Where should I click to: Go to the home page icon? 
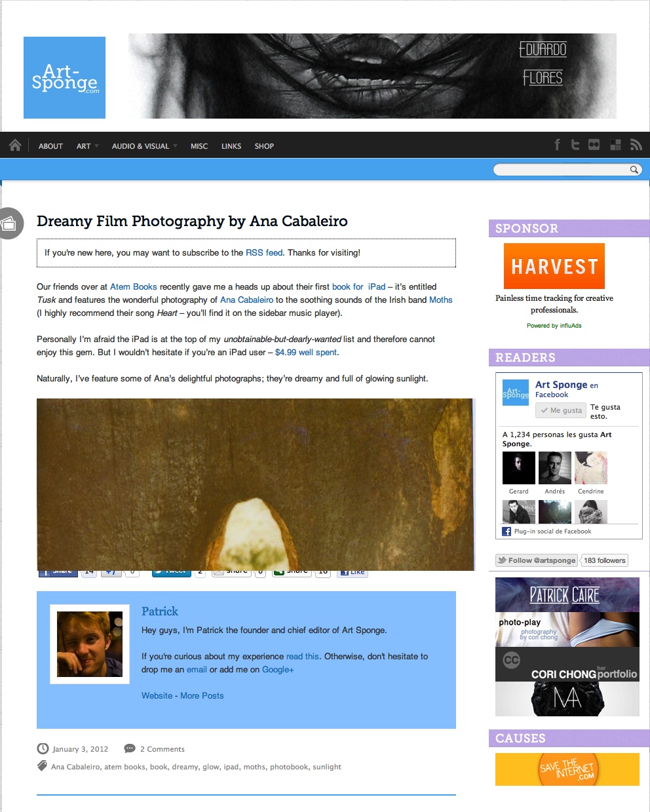click(x=15, y=145)
